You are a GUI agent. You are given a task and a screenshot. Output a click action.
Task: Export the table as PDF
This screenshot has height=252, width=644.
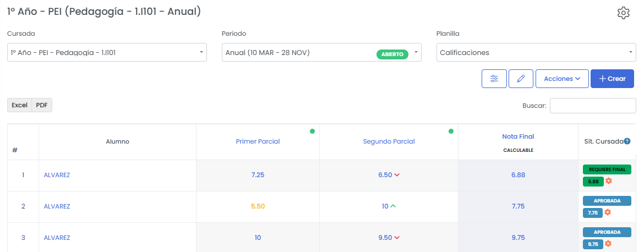(x=42, y=105)
